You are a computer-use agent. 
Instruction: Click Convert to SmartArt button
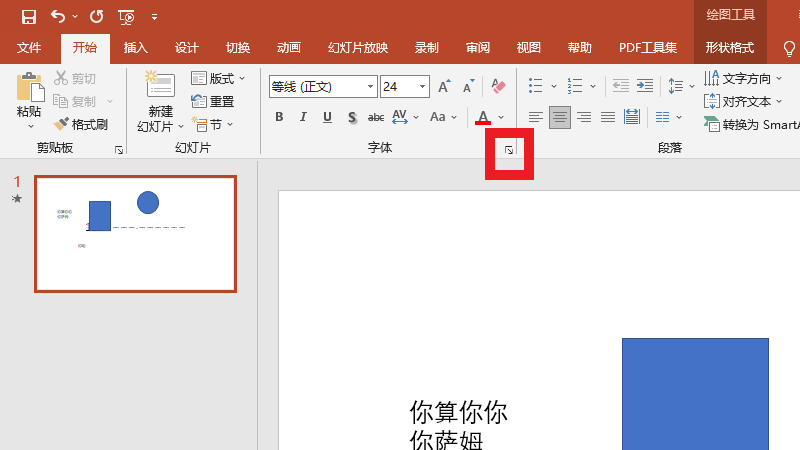(x=752, y=124)
